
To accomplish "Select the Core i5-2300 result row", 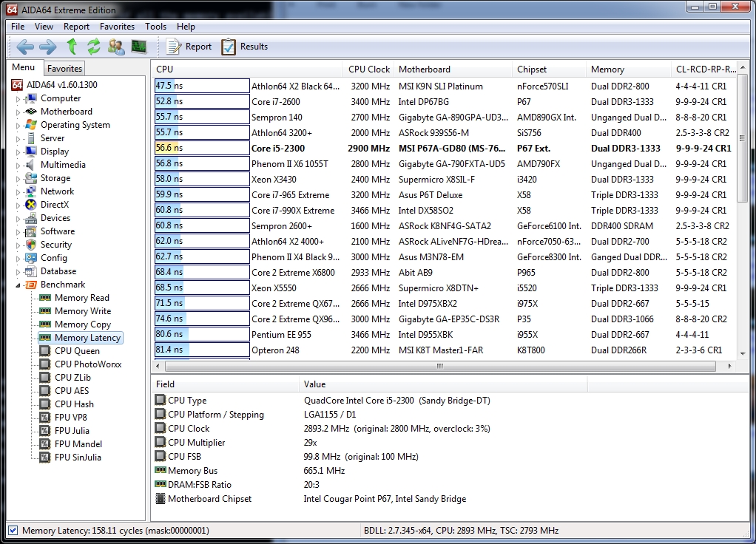I will (445, 148).
